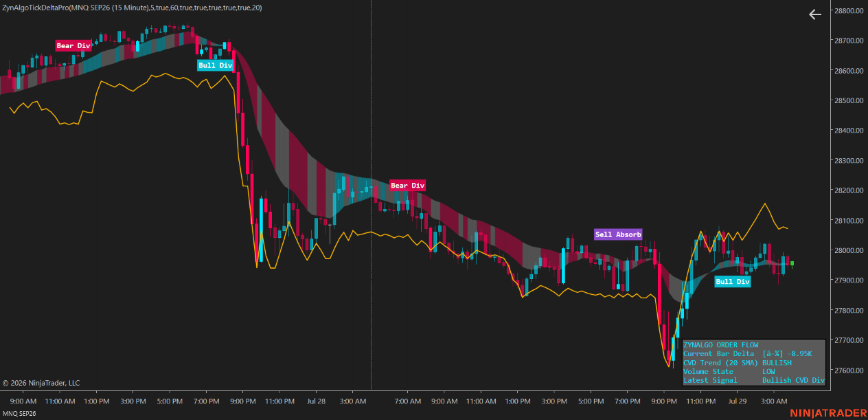This screenshot has width=868, height=420.
Task: Click the 27700.00 price axis label
Action: pos(847,340)
